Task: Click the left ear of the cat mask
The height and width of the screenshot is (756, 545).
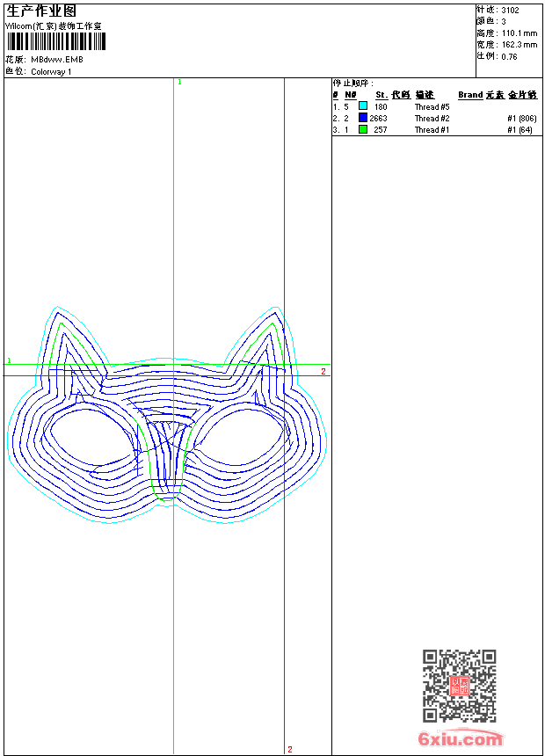Action: coord(68,347)
